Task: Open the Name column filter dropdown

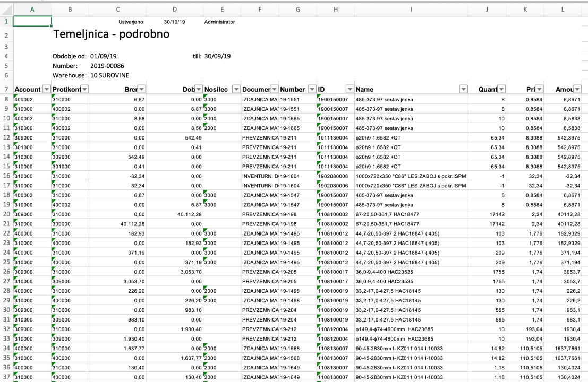Action: click(464, 89)
